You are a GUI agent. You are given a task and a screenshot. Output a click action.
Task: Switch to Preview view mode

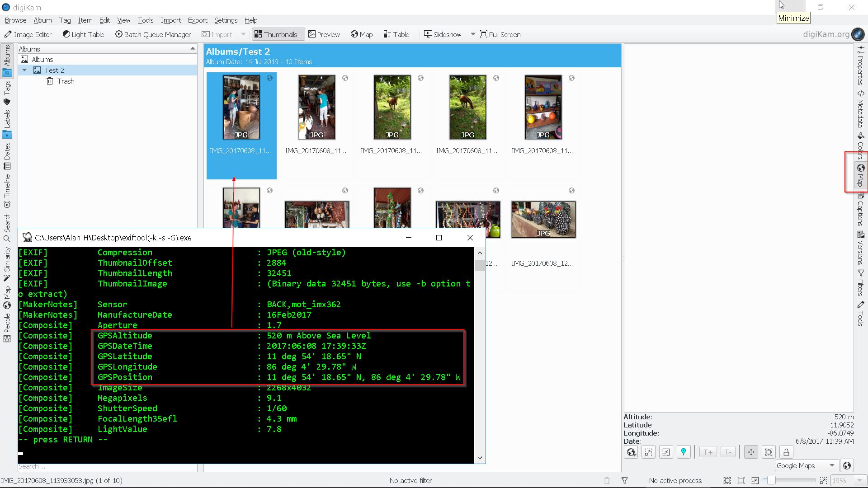click(324, 34)
